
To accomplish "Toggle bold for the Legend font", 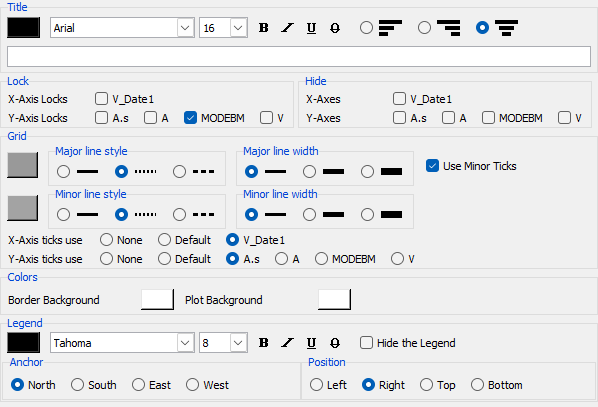I will click(264, 343).
